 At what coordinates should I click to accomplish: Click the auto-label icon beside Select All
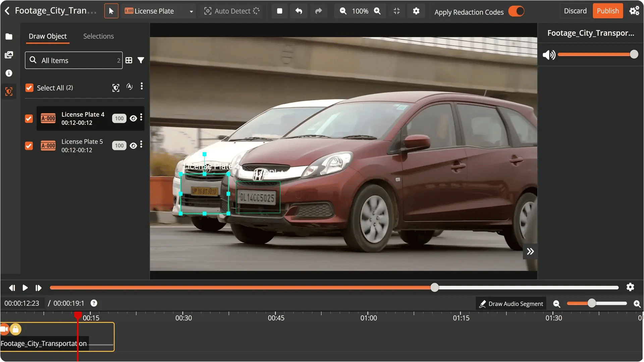click(x=129, y=87)
